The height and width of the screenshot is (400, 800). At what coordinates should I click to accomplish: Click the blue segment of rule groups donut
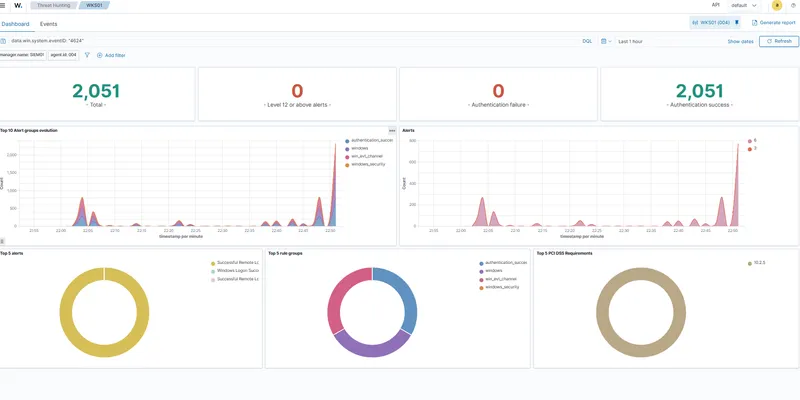[409, 298]
